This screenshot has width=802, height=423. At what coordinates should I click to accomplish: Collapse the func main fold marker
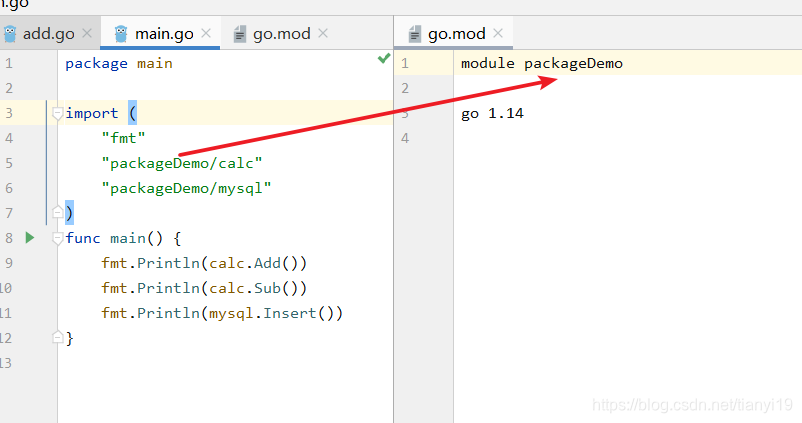click(x=58, y=238)
